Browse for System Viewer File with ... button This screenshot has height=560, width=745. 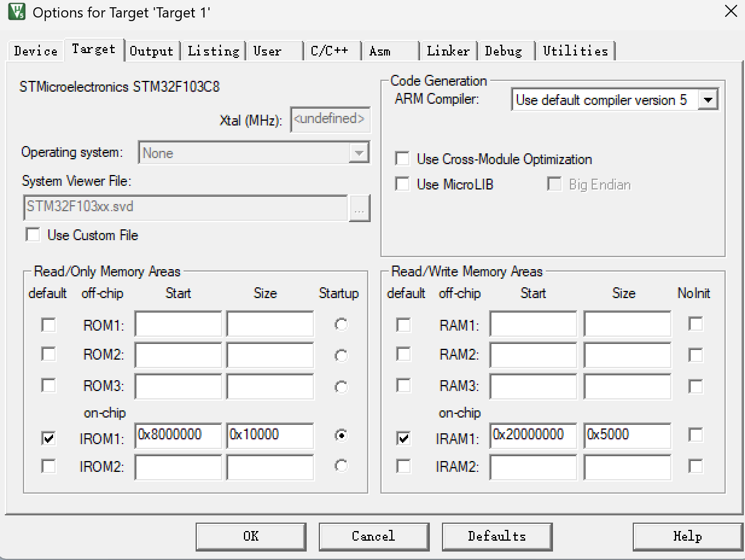tap(359, 209)
